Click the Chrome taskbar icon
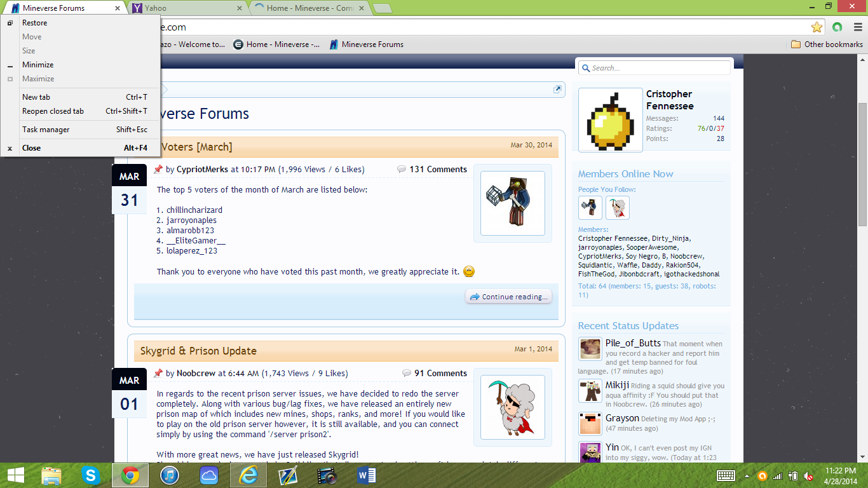868x488 pixels. 130,475
